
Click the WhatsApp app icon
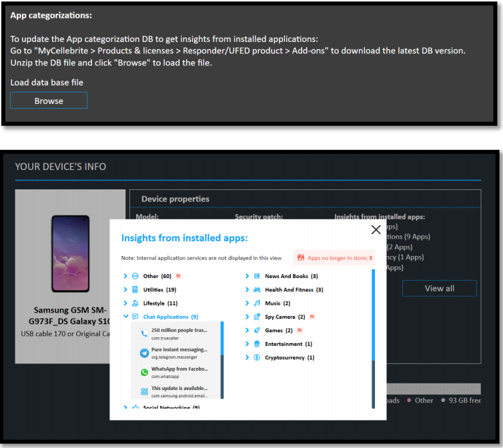click(x=144, y=372)
